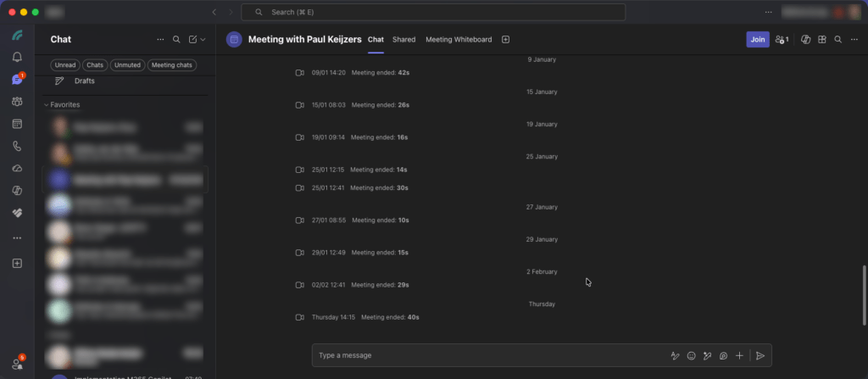The image size is (868, 379).
Task: Send the message with arrow icon
Action: [760, 356]
